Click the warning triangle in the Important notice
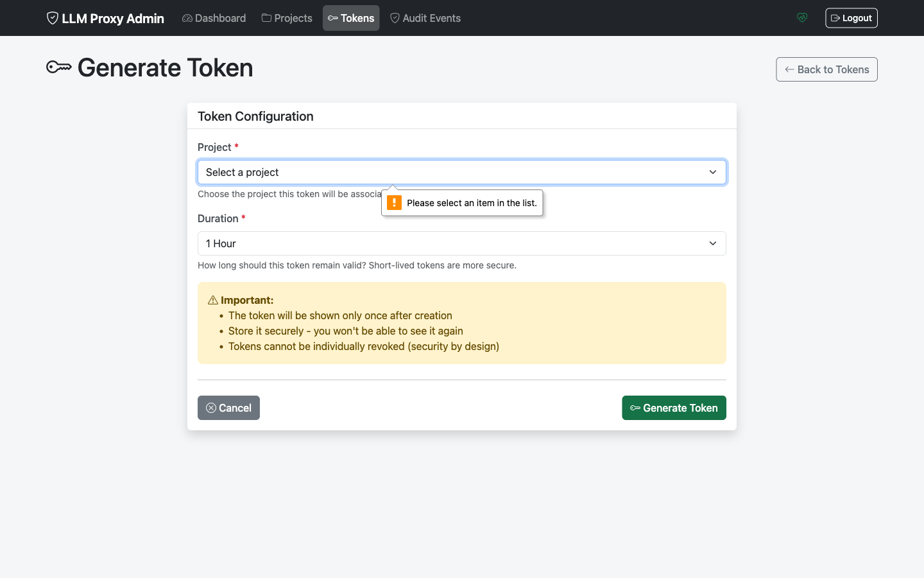The width and height of the screenshot is (924, 578). point(212,299)
